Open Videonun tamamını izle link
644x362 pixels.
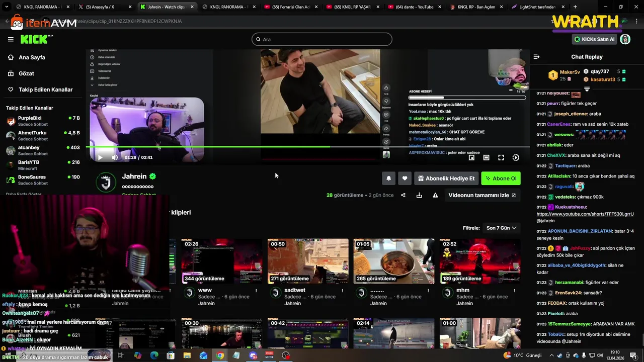[482, 195]
